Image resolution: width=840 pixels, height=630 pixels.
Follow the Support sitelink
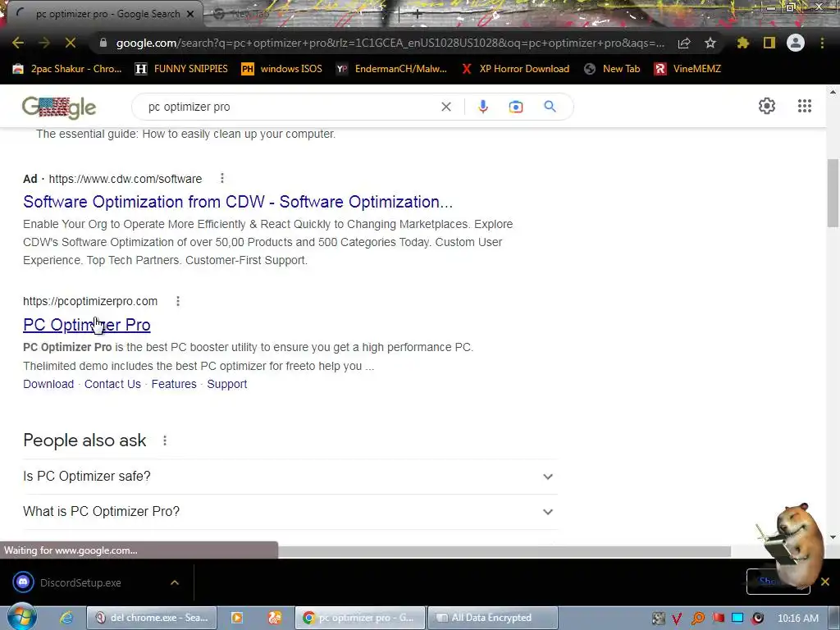click(x=227, y=384)
